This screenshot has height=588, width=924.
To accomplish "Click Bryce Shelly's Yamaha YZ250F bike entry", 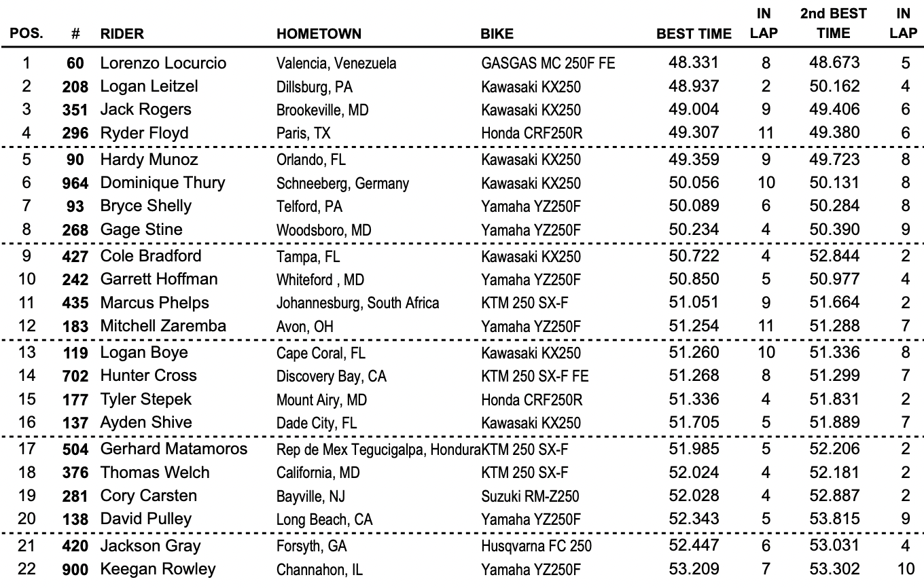I will 531,206.
